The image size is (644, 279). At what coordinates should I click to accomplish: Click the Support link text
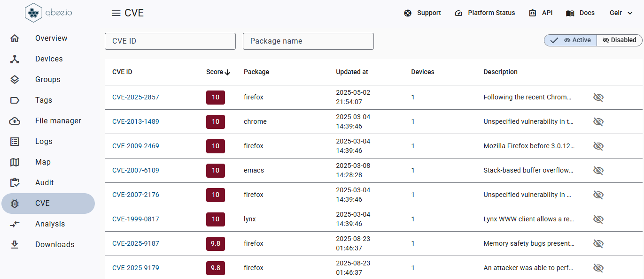pos(429,13)
